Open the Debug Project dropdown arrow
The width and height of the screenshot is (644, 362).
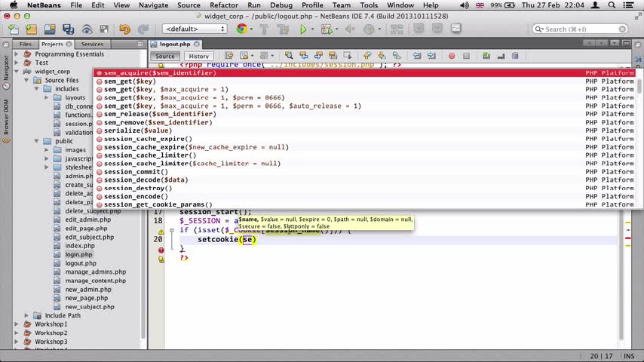click(337, 29)
